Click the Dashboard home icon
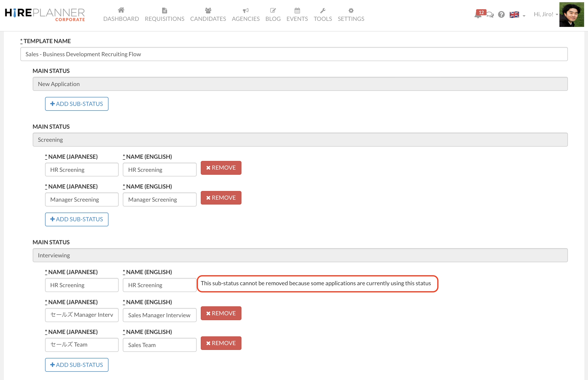The width and height of the screenshot is (588, 380). (x=121, y=10)
